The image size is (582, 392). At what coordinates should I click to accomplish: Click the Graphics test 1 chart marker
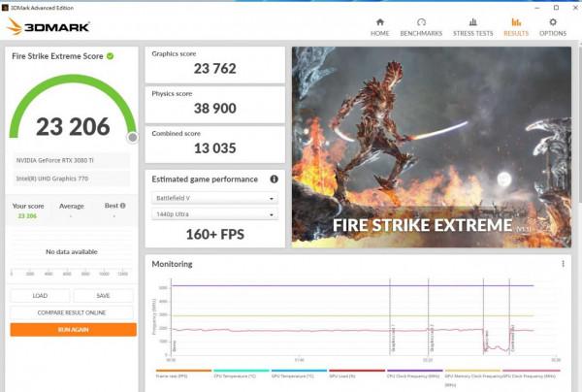[x=393, y=339]
